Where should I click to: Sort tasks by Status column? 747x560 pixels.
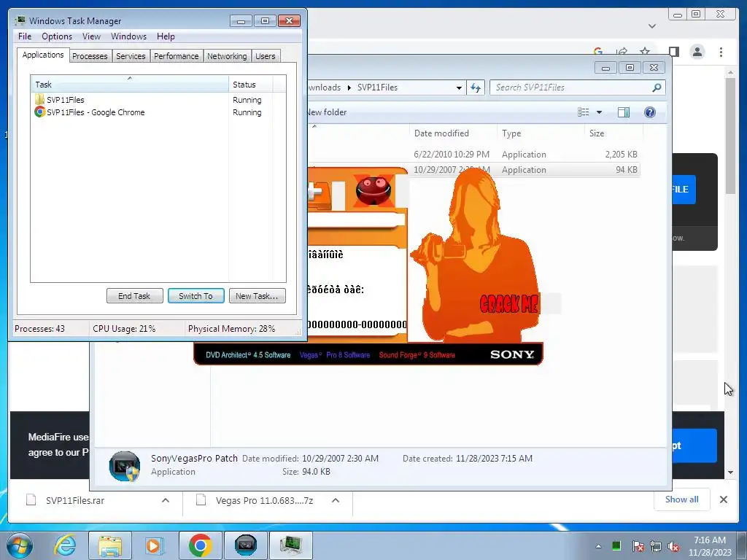(250, 85)
